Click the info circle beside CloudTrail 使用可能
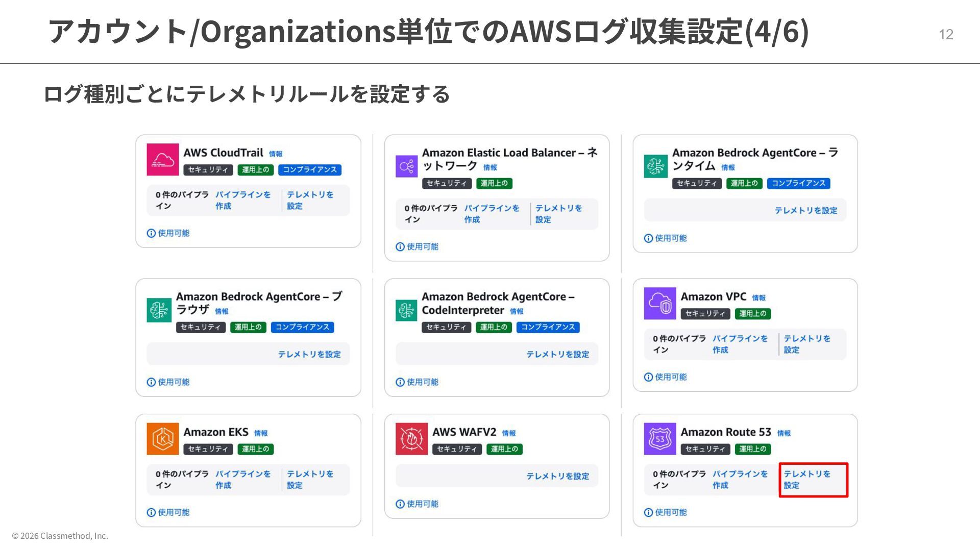The width and height of the screenshot is (980, 551). point(151,233)
